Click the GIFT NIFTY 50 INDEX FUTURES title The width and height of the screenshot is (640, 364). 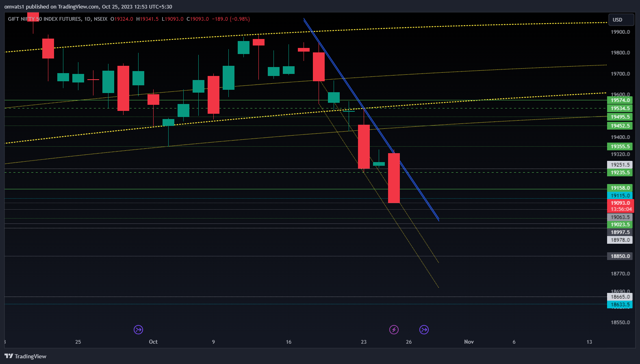tap(44, 19)
